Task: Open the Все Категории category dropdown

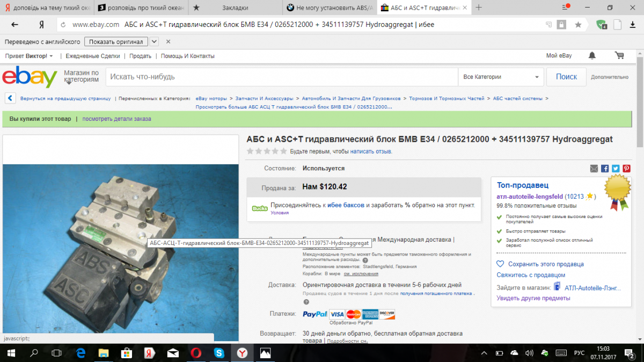Action: (x=501, y=77)
